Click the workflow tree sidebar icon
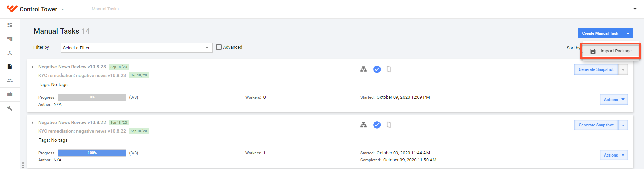Viewport: 644px width, 169px height. click(x=10, y=39)
